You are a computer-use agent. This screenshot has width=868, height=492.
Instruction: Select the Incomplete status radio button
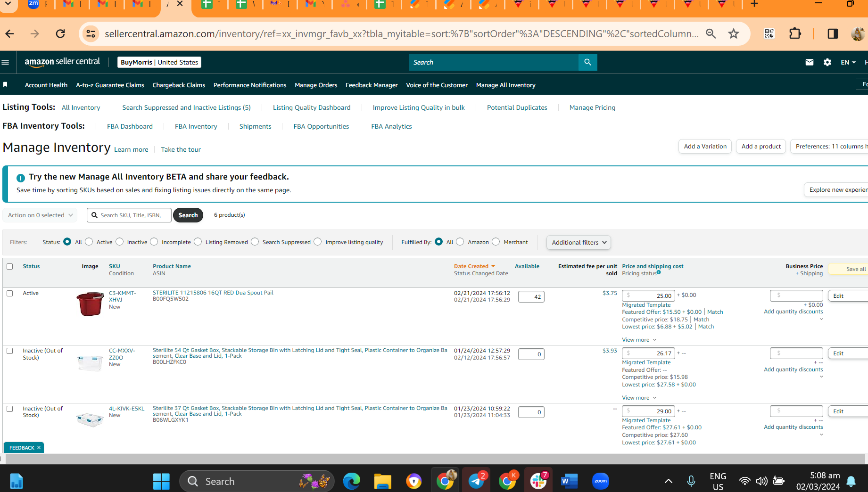coord(154,242)
